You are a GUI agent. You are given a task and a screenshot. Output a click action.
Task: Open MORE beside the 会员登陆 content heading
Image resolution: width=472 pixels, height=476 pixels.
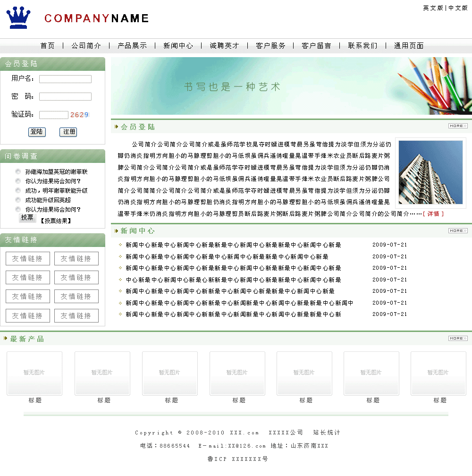pos(457,126)
